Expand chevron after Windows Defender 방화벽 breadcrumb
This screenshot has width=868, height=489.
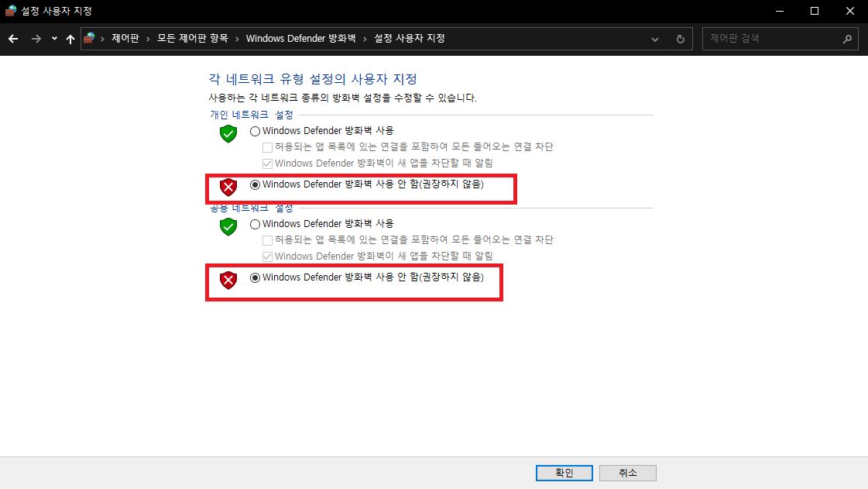(365, 39)
